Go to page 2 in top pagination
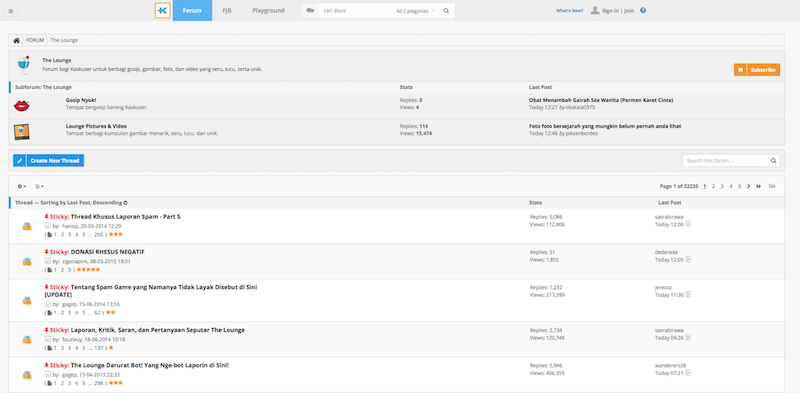This screenshot has width=800, height=393. (x=713, y=186)
